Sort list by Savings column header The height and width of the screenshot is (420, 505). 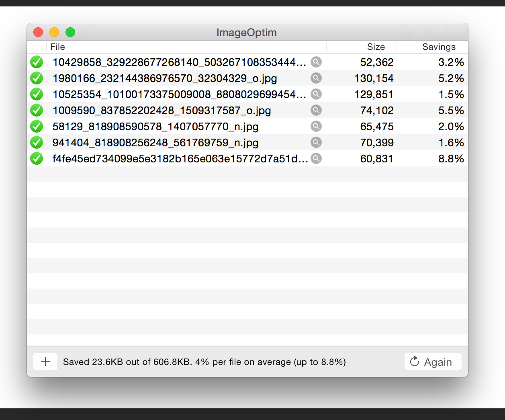(x=433, y=47)
